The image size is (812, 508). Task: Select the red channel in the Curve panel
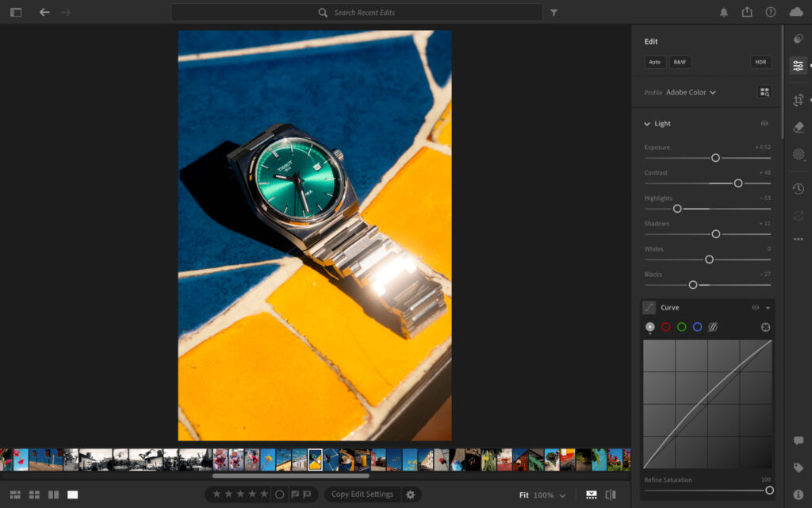666,326
